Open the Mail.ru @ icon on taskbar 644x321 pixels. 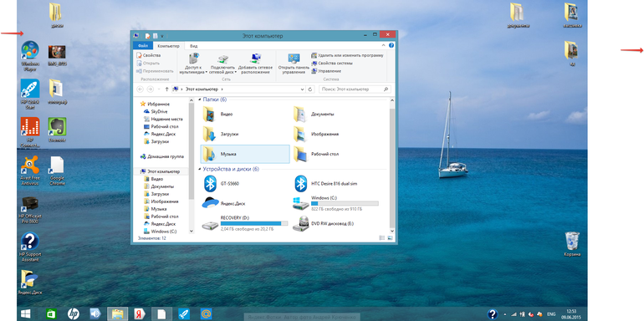point(206,314)
